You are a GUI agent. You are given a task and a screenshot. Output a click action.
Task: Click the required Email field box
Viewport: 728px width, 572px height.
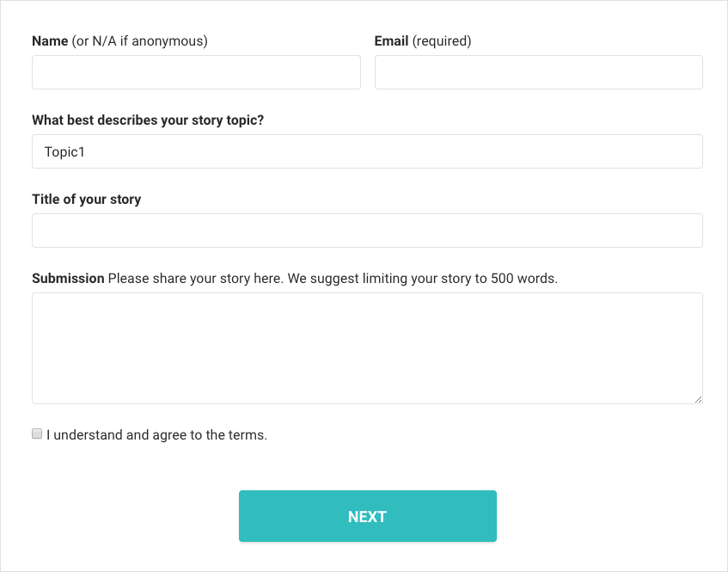538,72
